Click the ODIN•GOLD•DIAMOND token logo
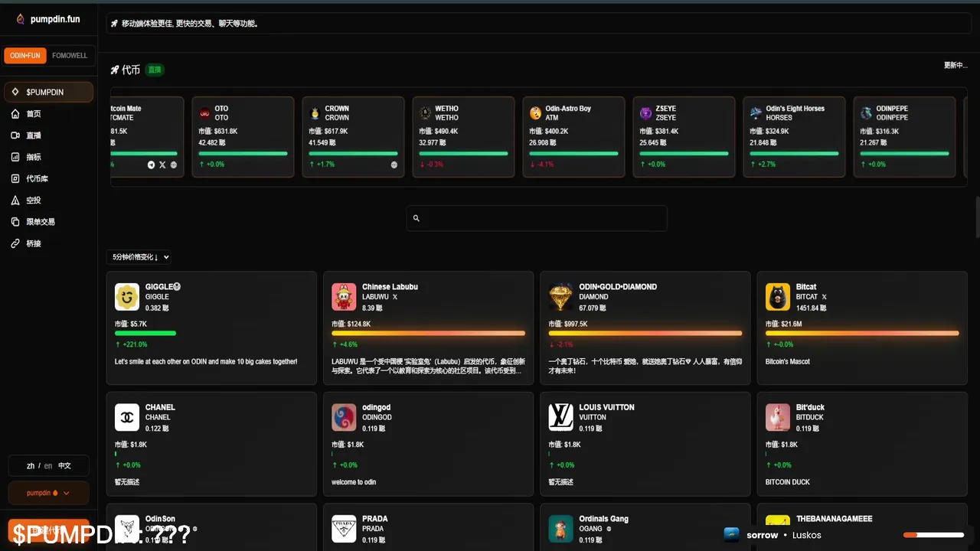Viewport: 980px width, 551px height. click(561, 297)
